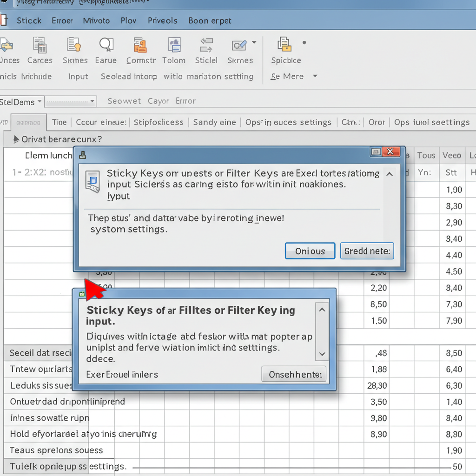Click the Orivat berarecunx heading
The width and height of the screenshot is (476, 476).
click(x=62, y=139)
